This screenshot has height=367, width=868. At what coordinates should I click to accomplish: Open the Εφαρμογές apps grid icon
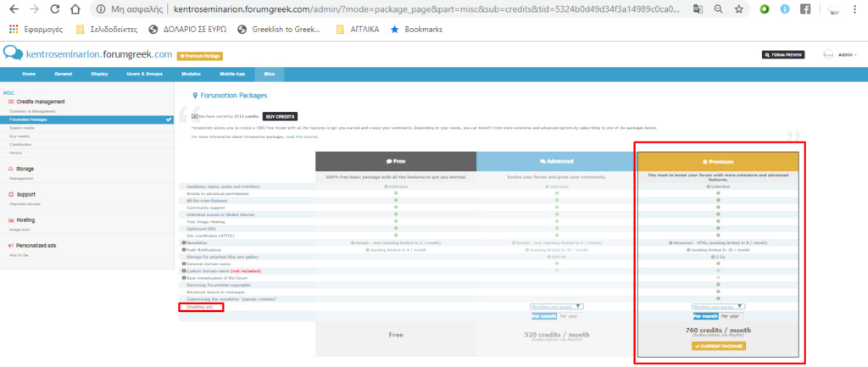tap(14, 30)
